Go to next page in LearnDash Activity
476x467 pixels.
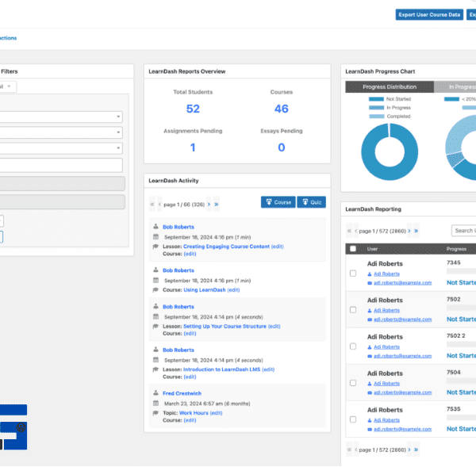(x=208, y=205)
